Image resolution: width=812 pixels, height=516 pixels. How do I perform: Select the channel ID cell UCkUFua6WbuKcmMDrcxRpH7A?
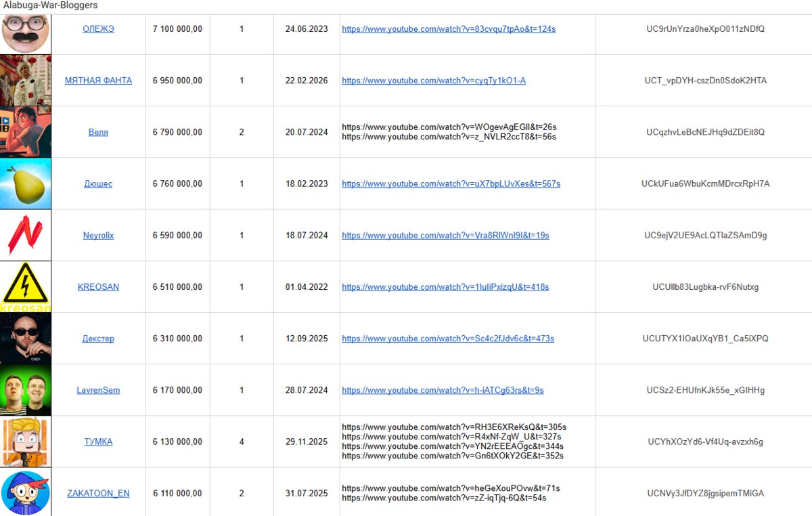(705, 184)
